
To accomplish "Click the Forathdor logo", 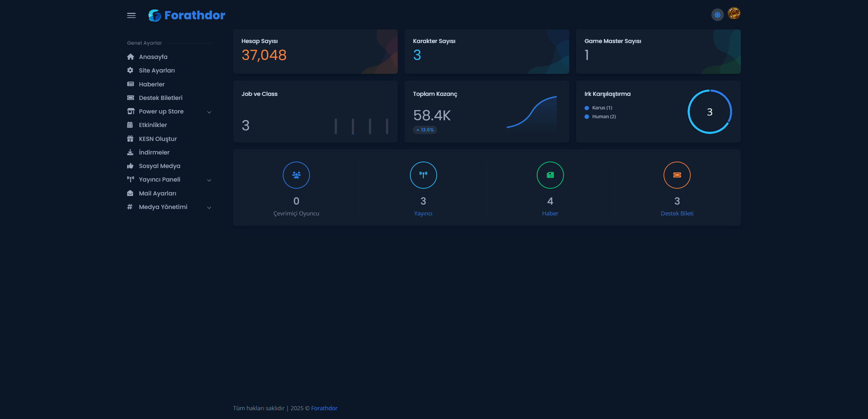I will click(x=186, y=15).
